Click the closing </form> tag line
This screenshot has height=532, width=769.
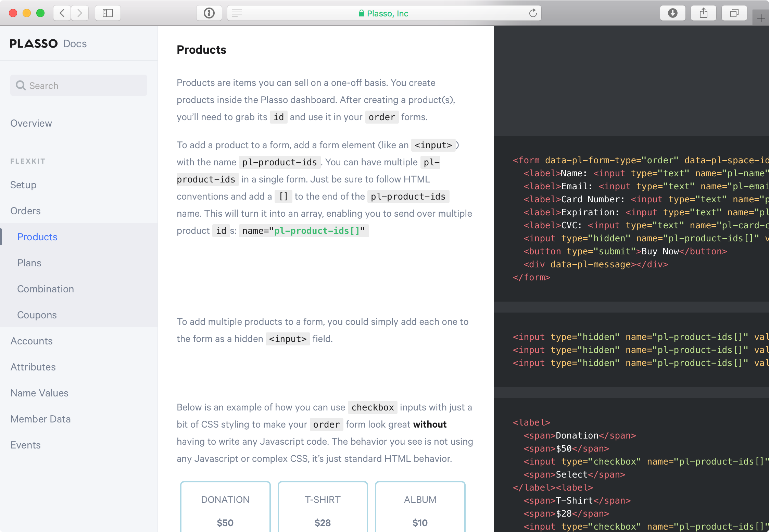(531, 277)
